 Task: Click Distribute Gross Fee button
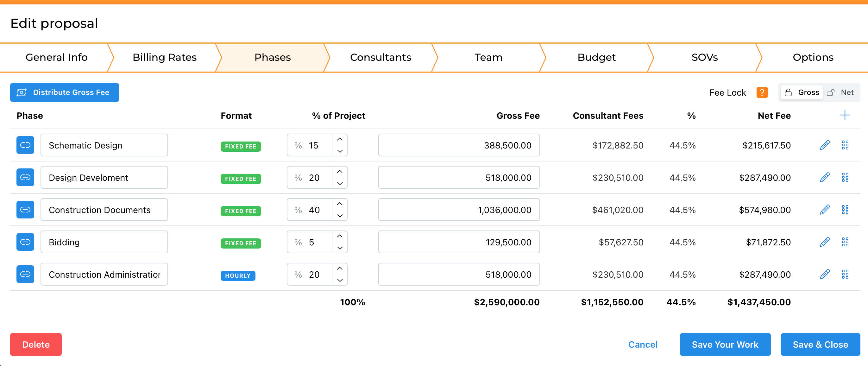pos(64,92)
